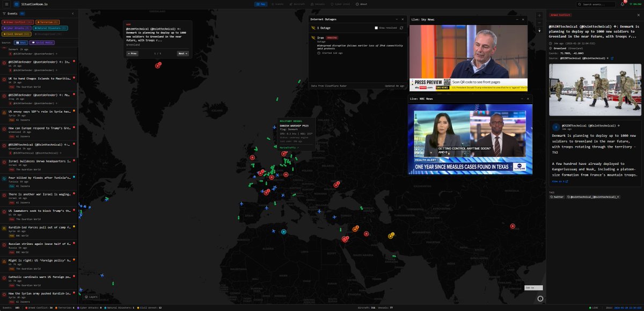Click the cyan marker in the Mediterranean
The width and height of the screenshot is (644, 311).
click(284, 232)
